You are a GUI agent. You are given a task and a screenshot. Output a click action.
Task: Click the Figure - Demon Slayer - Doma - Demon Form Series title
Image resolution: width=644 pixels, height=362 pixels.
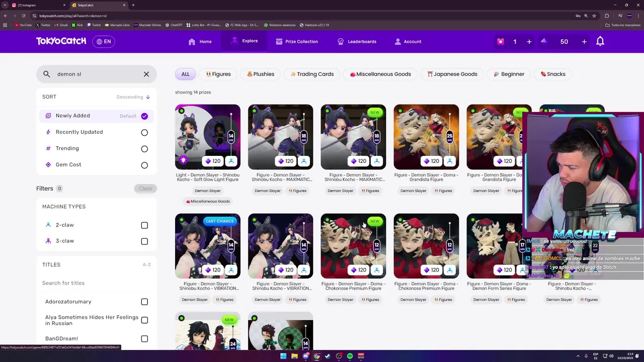[499, 286]
